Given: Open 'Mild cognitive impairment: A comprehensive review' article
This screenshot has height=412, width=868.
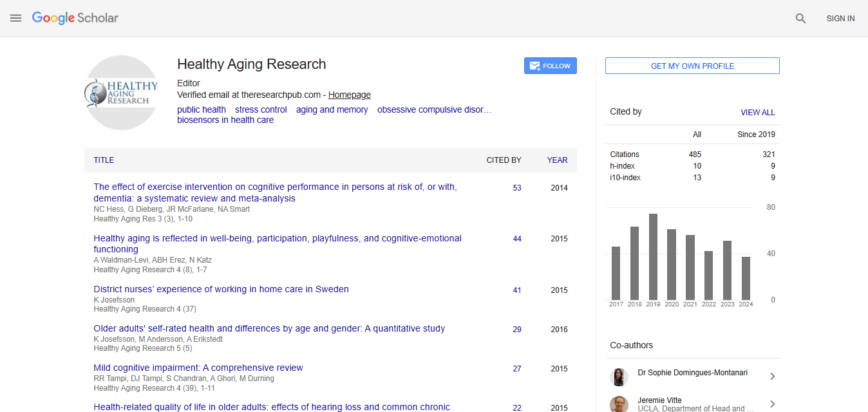Looking at the screenshot, I should click(x=198, y=368).
